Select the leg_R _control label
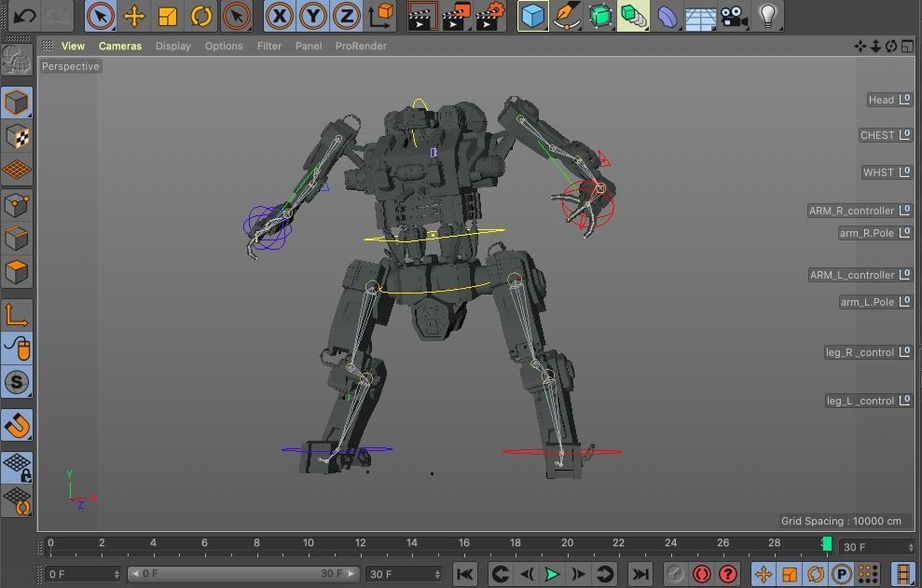Screen dimensions: 922x588 pyautogui.click(x=868, y=352)
